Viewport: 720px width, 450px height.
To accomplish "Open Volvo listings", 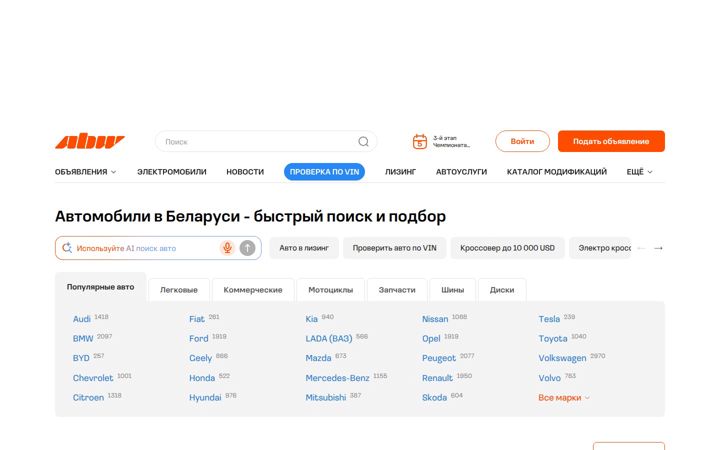I will coord(550,378).
